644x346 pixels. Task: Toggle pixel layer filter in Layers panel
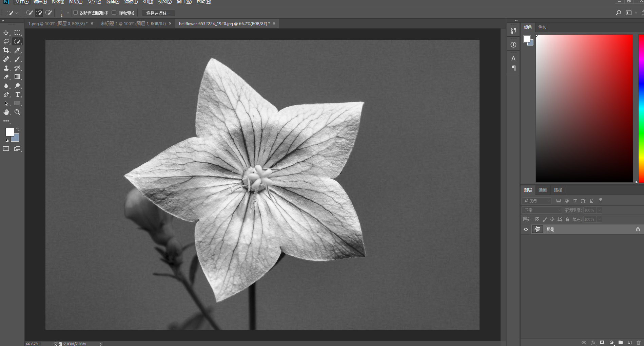(558, 201)
